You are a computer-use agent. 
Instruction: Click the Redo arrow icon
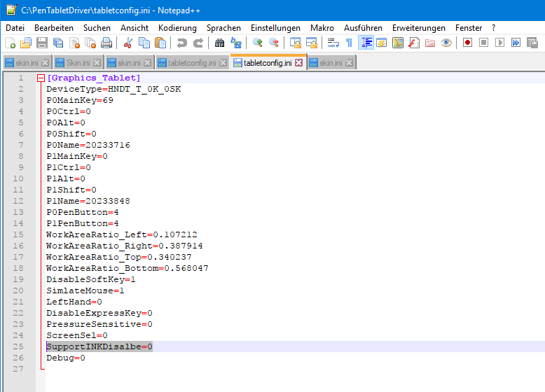pyautogui.click(x=198, y=43)
